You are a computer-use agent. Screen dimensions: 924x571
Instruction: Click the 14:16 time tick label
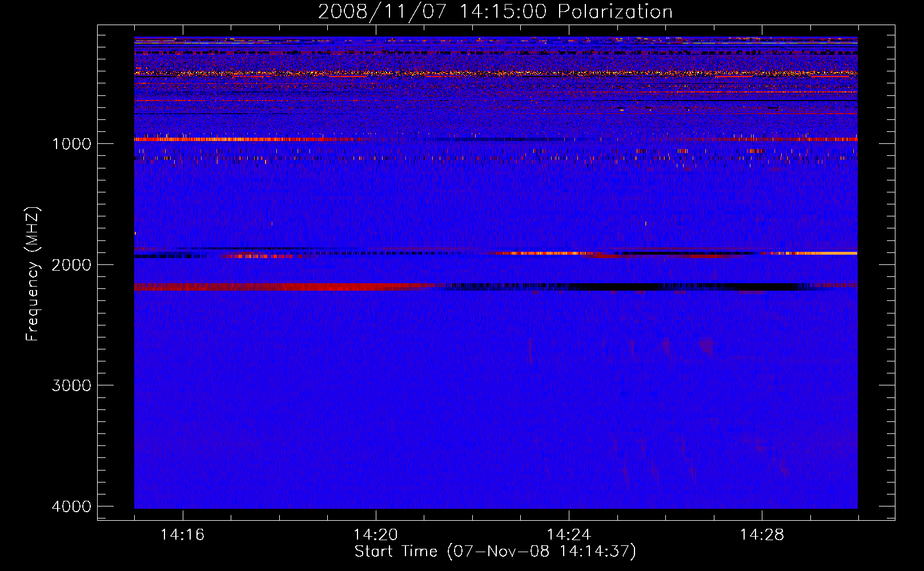pyautogui.click(x=182, y=535)
